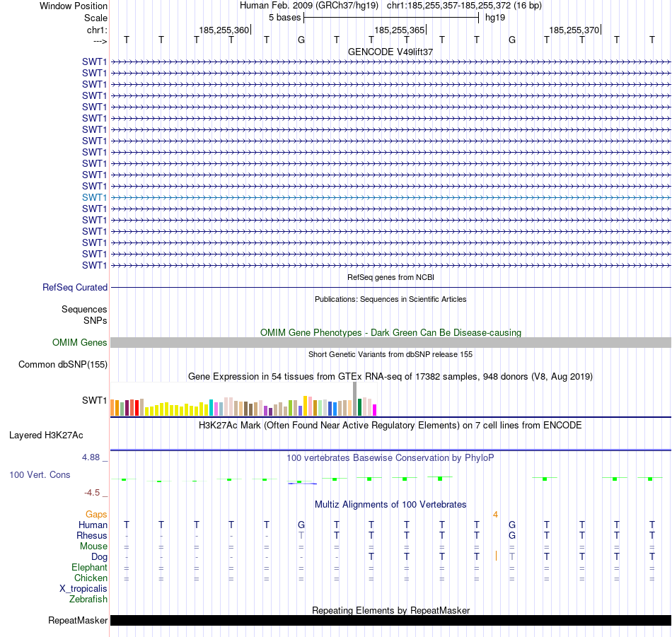Click the Common dbSNP(155) label
Viewport: 672px width, 637px height.
pyautogui.click(x=62, y=365)
